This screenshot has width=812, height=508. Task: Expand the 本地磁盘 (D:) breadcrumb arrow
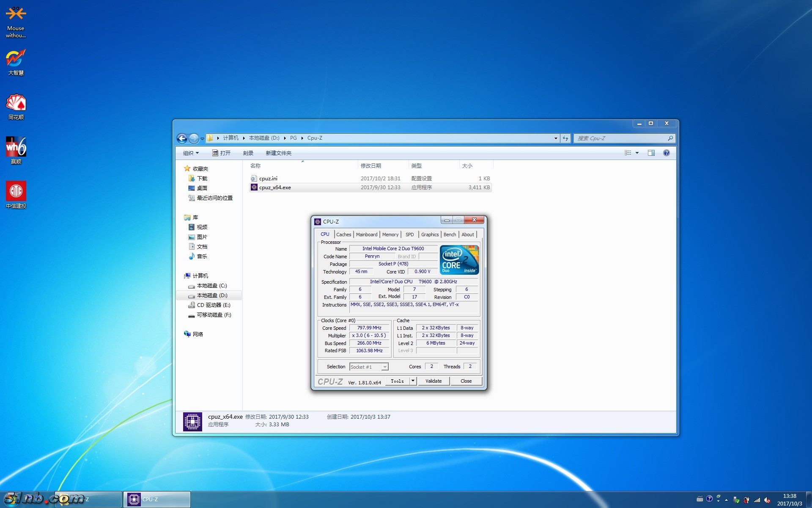(x=285, y=138)
